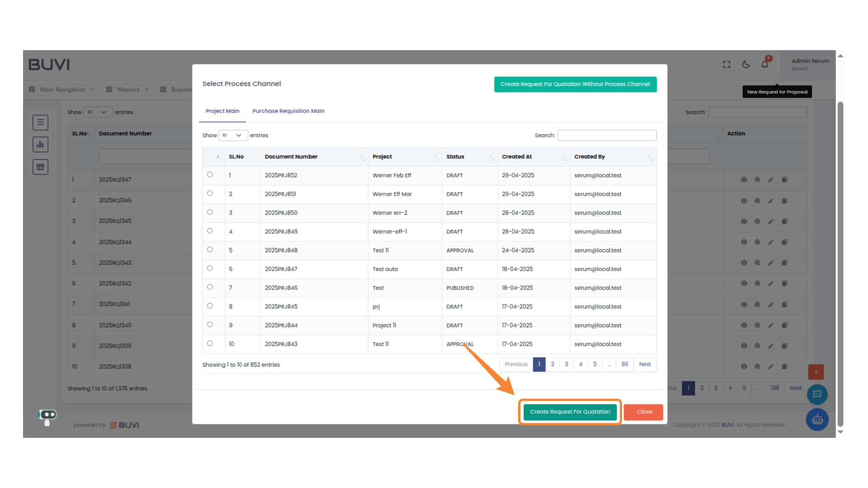The height and width of the screenshot is (488, 868).
Task: Open the table layout icon in the sidebar
Action: click(x=40, y=167)
